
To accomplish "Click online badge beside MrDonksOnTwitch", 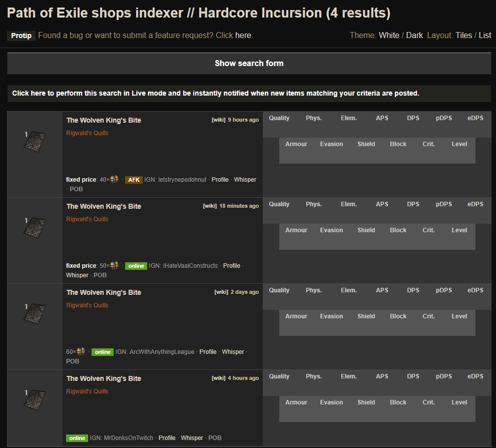I will point(77,438).
